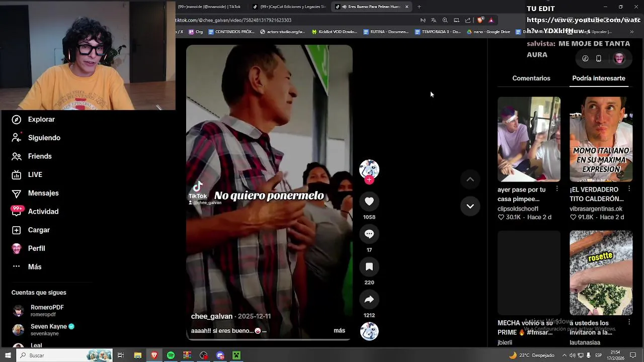Open MOMO ITALIANO video thumbnail

click(601, 139)
